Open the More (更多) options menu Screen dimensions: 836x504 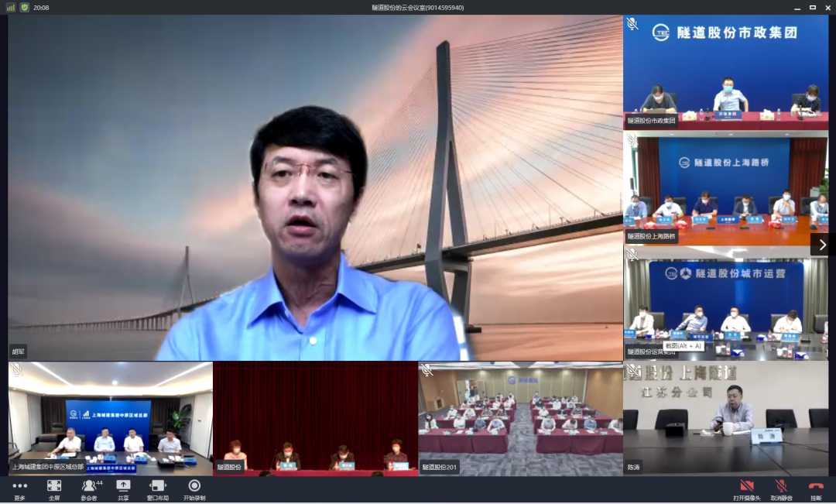[19, 487]
